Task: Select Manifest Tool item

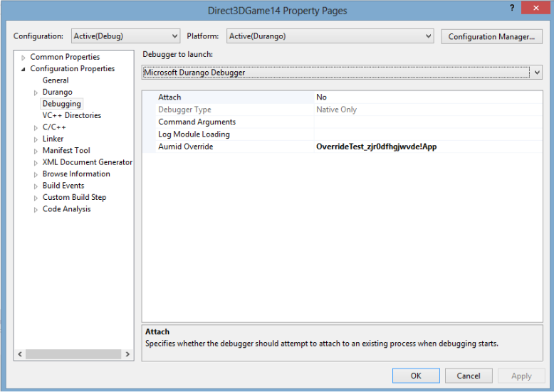Action: click(66, 150)
